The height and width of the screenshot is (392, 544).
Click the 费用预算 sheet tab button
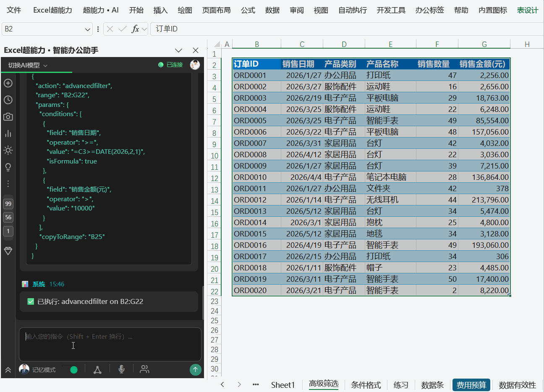coord(471,385)
